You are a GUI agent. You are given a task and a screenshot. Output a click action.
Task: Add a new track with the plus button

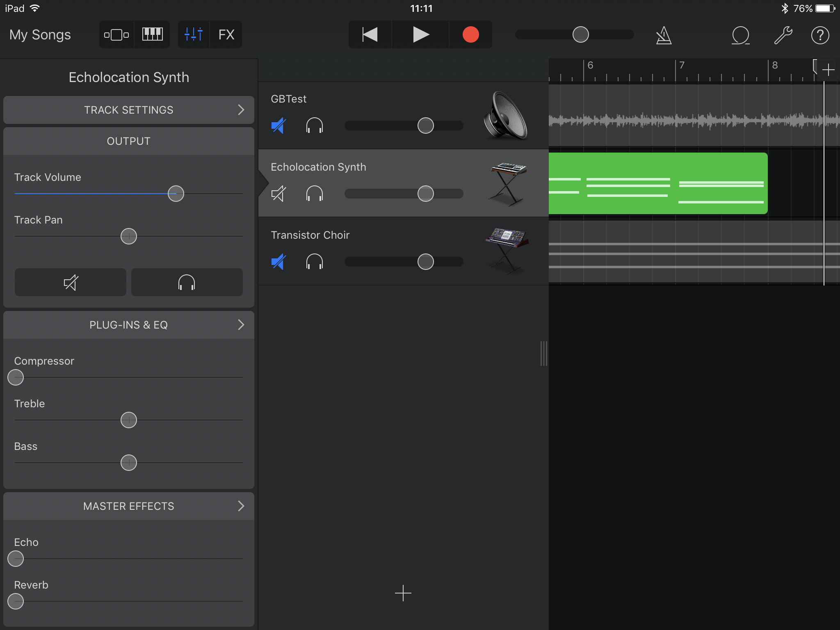pos(402,593)
